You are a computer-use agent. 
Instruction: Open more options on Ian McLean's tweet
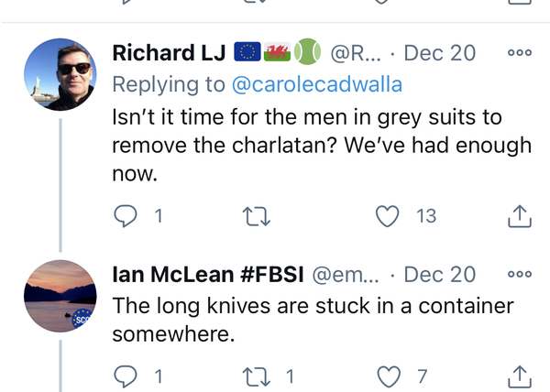[520, 274]
